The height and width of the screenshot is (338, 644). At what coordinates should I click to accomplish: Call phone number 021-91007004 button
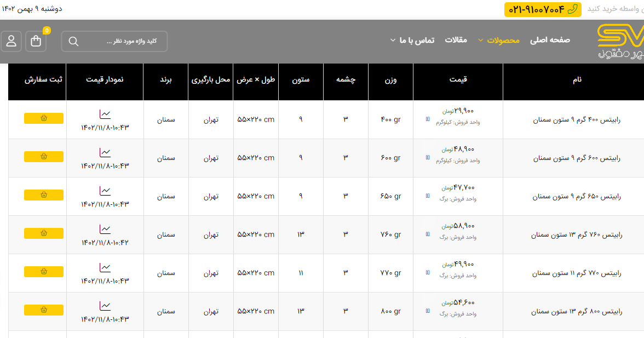coord(543,9)
